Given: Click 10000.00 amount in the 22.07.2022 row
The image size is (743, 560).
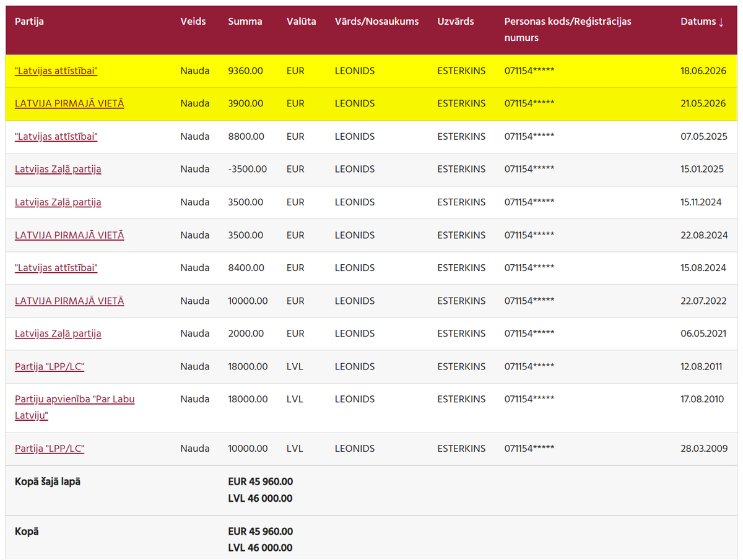Looking at the screenshot, I should point(248,301).
